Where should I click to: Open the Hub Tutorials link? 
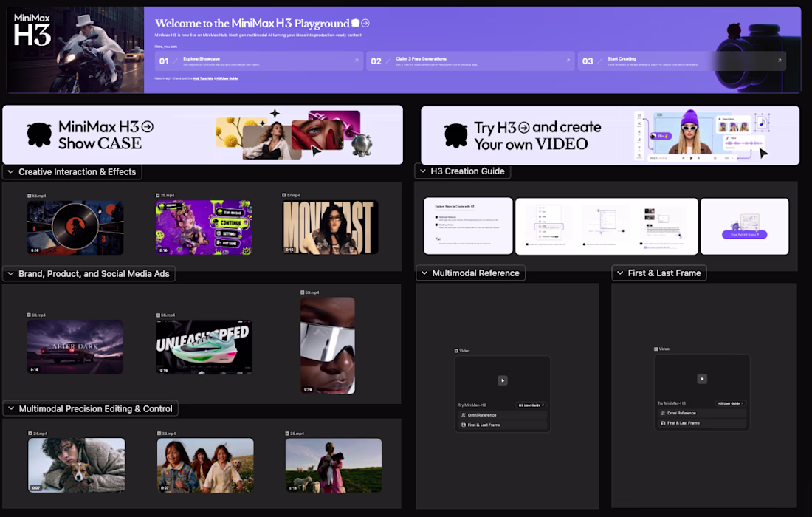tap(203, 78)
